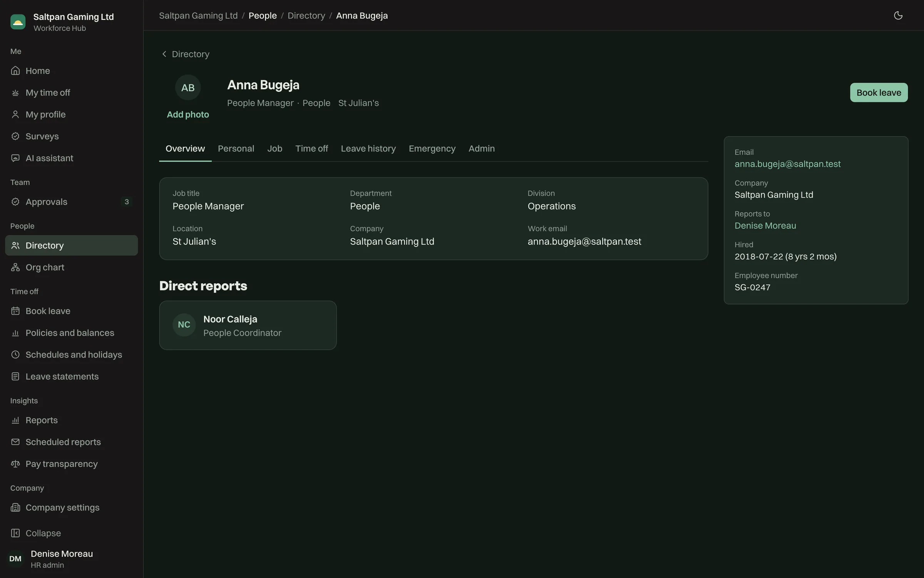
Task: Click the AB avatar circle
Action: tap(188, 87)
